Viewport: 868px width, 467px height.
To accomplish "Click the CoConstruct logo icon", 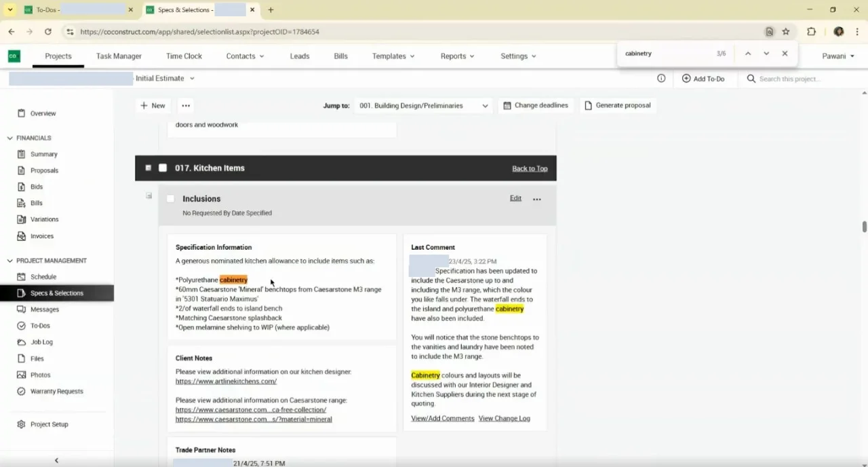I will pyautogui.click(x=14, y=56).
